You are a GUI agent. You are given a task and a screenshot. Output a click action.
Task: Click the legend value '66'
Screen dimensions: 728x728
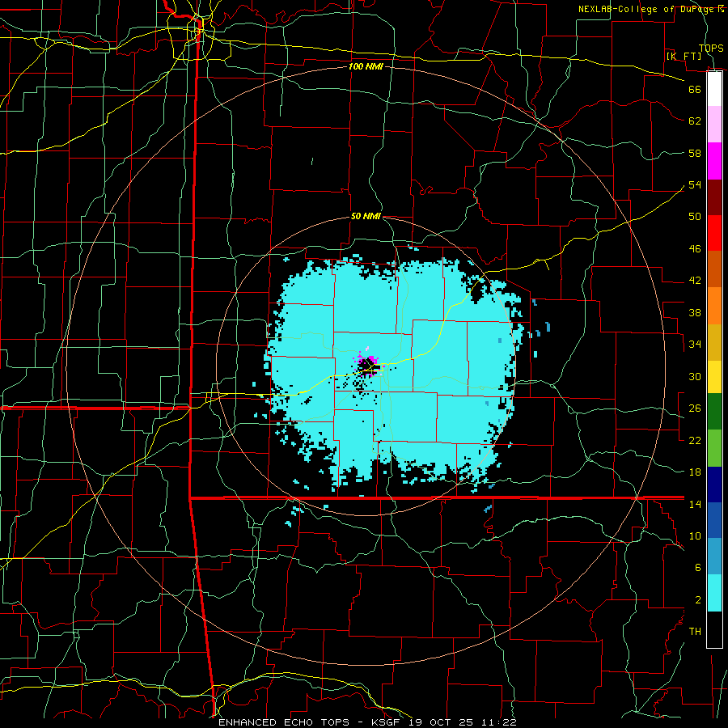click(695, 89)
